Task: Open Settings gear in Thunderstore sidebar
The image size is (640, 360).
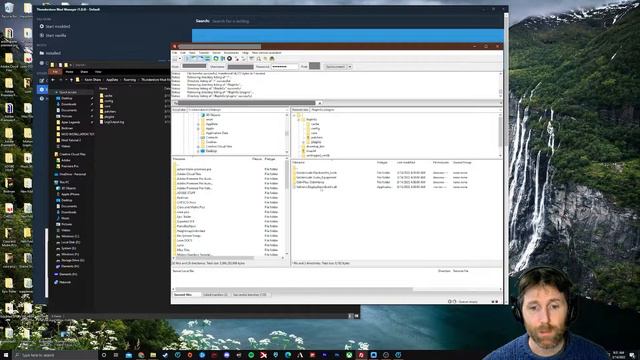Action: pyautogui.click(x=42, y=89)
